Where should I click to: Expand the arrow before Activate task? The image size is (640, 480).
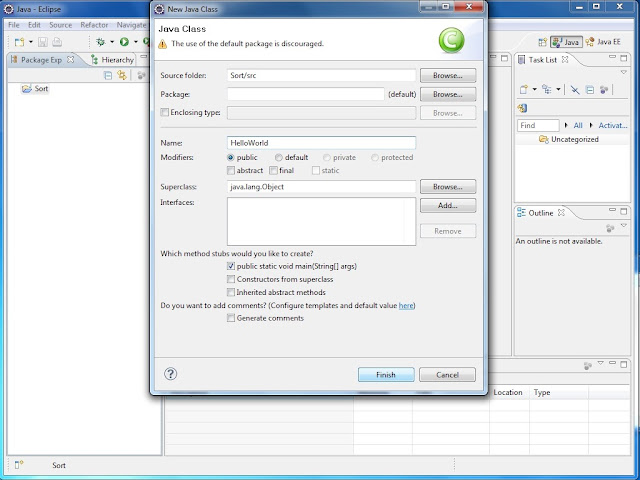tap(591, 125)
